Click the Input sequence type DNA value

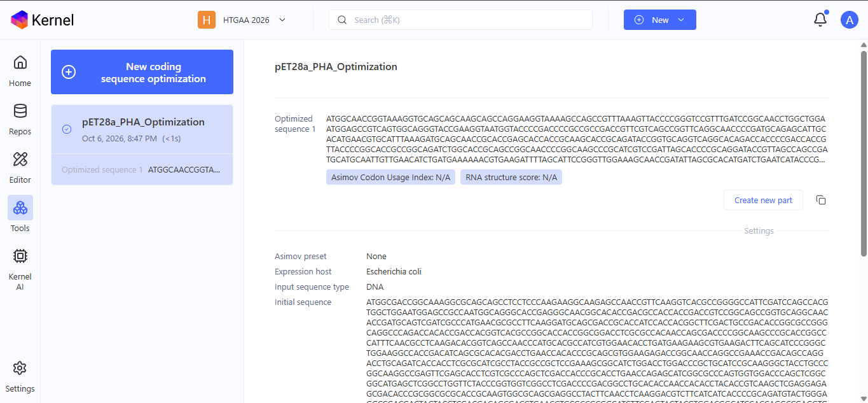[375, 287]
